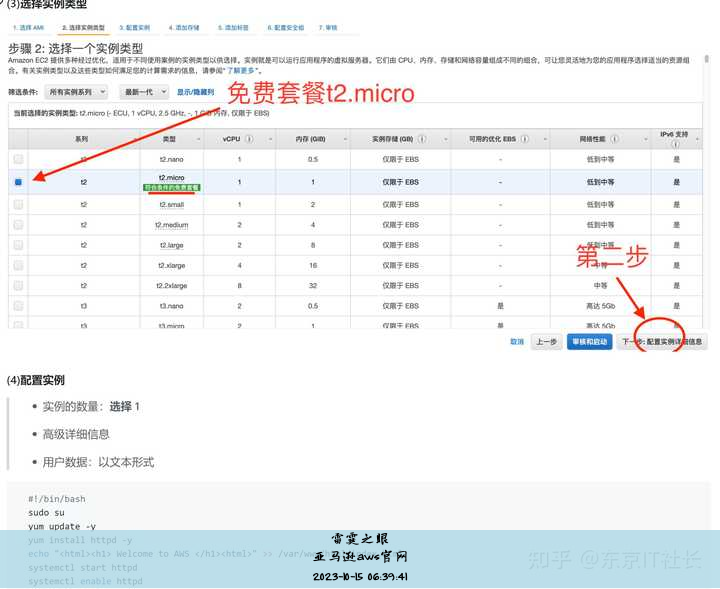This screenshot has width=720, height=589.
Task: Sort using the 网络性能 column arrow
Action: pyautogui.click(x=646, y=139)
